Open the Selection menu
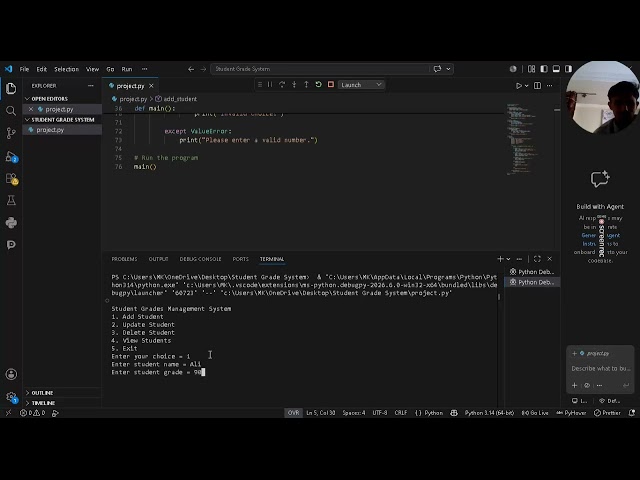 (67, 69)
